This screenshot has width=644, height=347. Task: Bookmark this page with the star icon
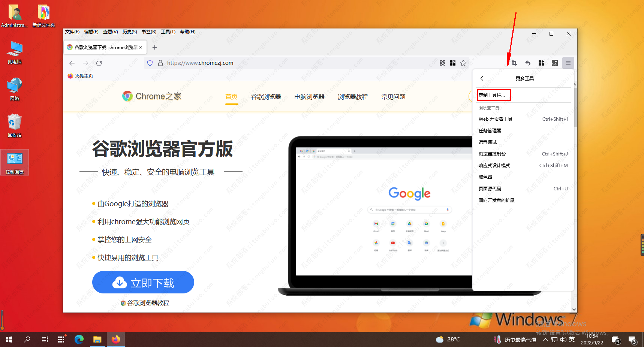click(463, 63)
